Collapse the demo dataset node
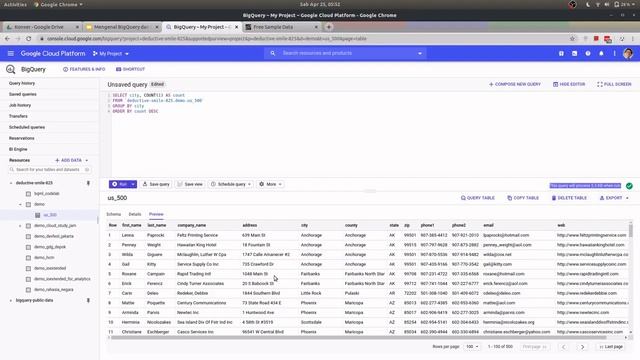Screen dimensions: 640x360 coord(20,204)
